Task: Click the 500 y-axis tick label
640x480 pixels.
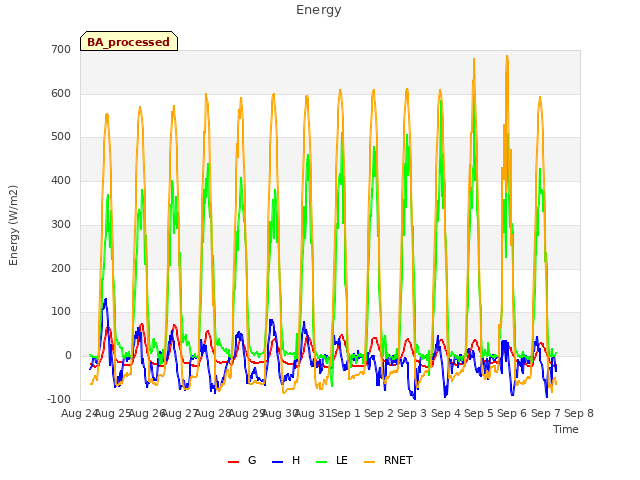Action: coord(61,137)
